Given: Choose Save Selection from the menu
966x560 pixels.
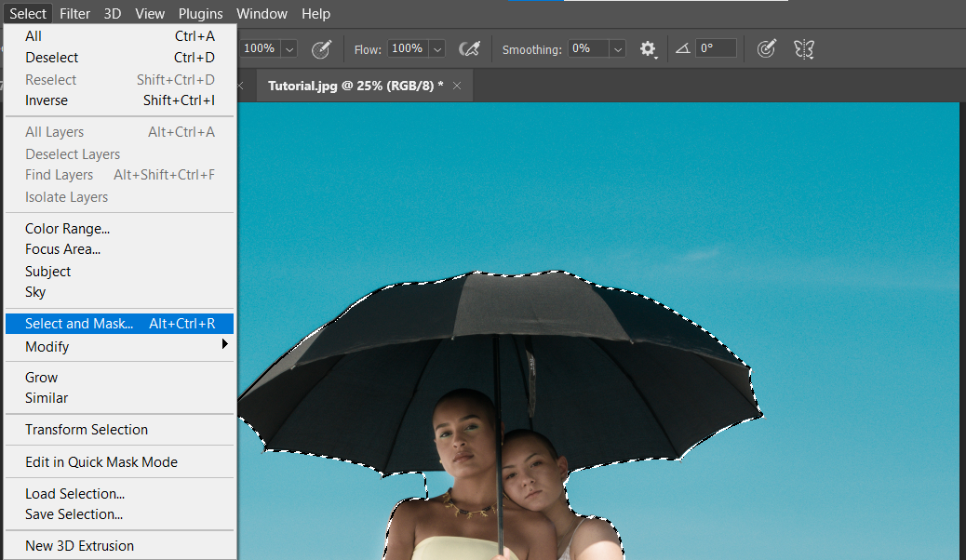Looking at the screenshot, I should coord(74,514).
